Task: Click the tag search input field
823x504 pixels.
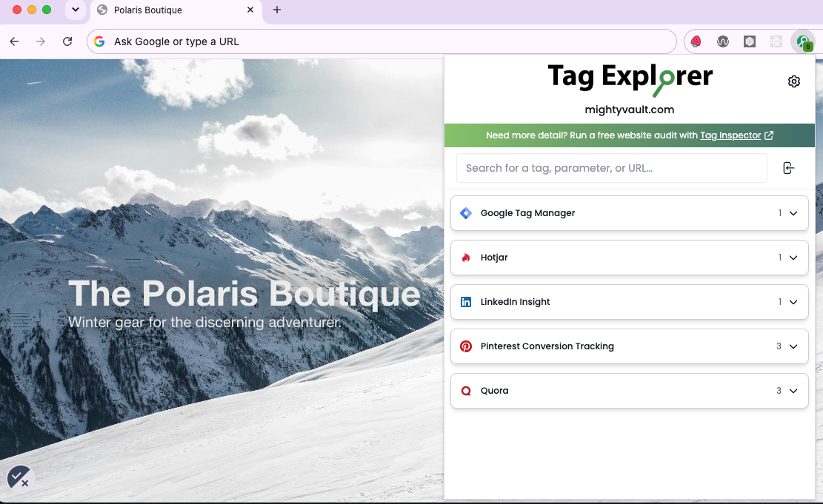Action: (x=611, y=168)
